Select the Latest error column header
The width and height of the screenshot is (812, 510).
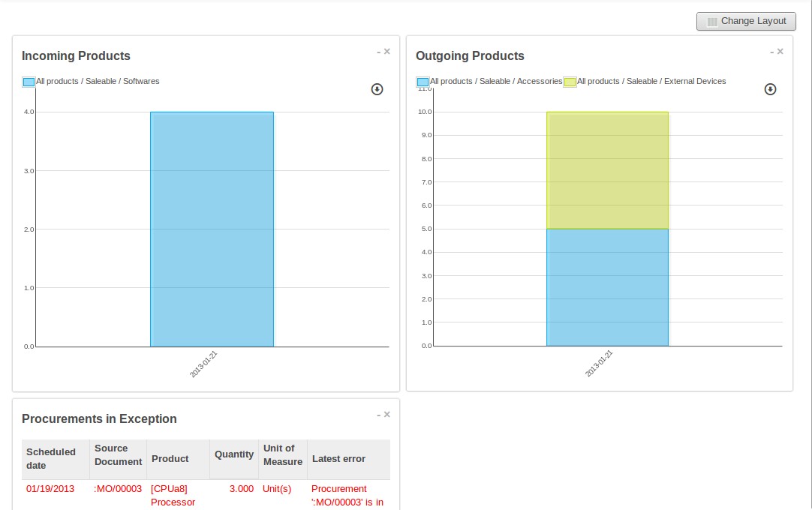click(338, 459)
